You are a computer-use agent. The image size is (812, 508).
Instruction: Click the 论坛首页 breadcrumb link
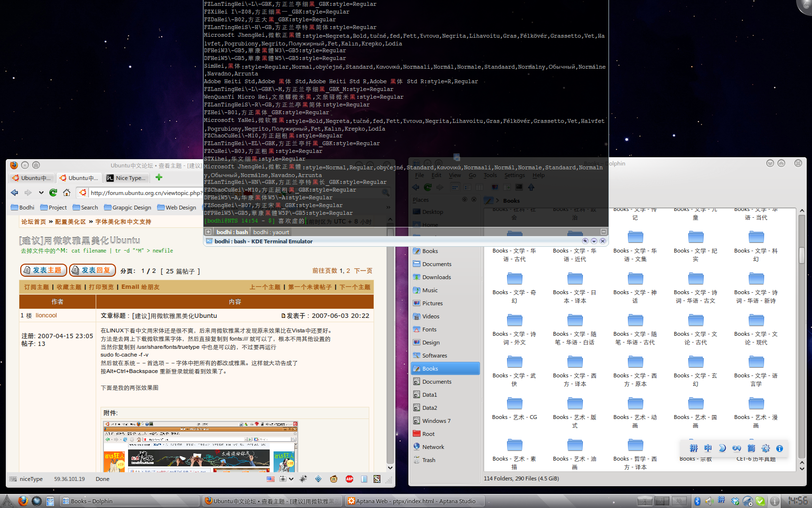pyautogui.click(x=33, y=222)
